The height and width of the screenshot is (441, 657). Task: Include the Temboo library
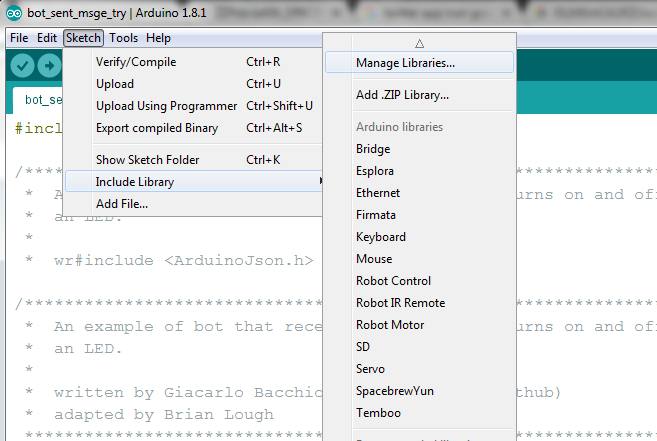(419, 413)
